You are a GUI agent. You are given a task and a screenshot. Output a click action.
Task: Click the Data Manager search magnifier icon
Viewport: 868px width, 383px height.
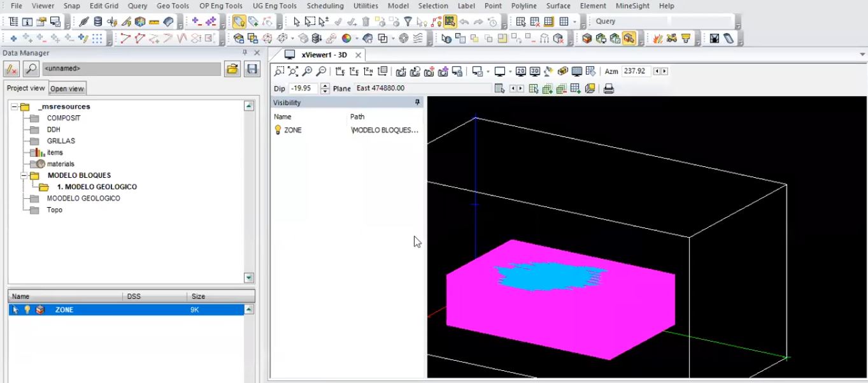coord(31,69)
